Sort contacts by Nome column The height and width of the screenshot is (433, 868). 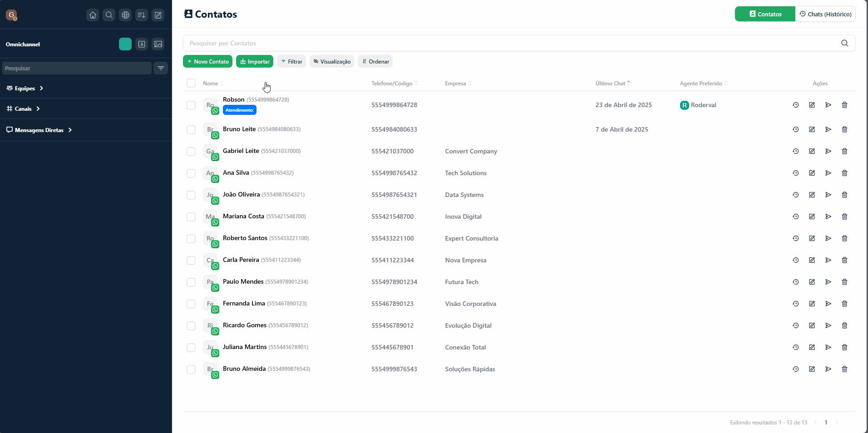click(213, 83)
